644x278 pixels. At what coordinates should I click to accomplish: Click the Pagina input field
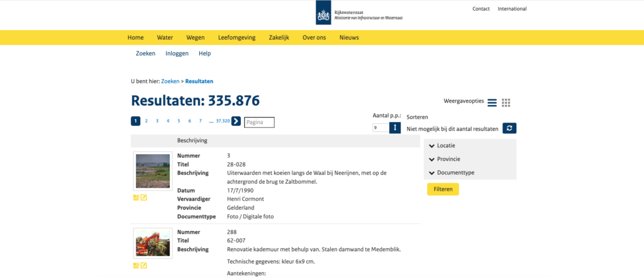[x=259, y=123]
